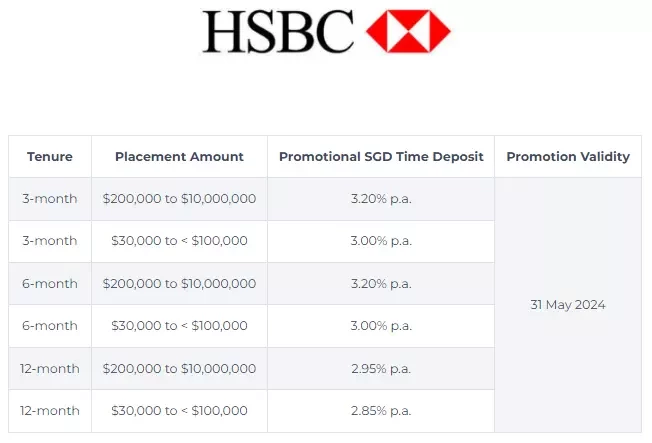Select the first 6-month tenure cell
This screenshot has width=652, height=443.
point(50,284)
